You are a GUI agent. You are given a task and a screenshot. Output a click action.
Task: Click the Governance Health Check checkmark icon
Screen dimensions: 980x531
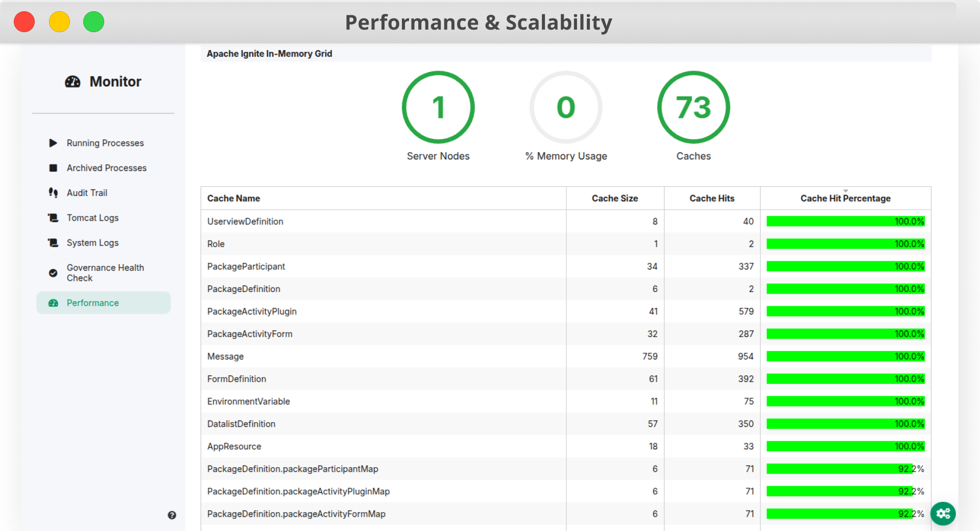coord(53,273)
